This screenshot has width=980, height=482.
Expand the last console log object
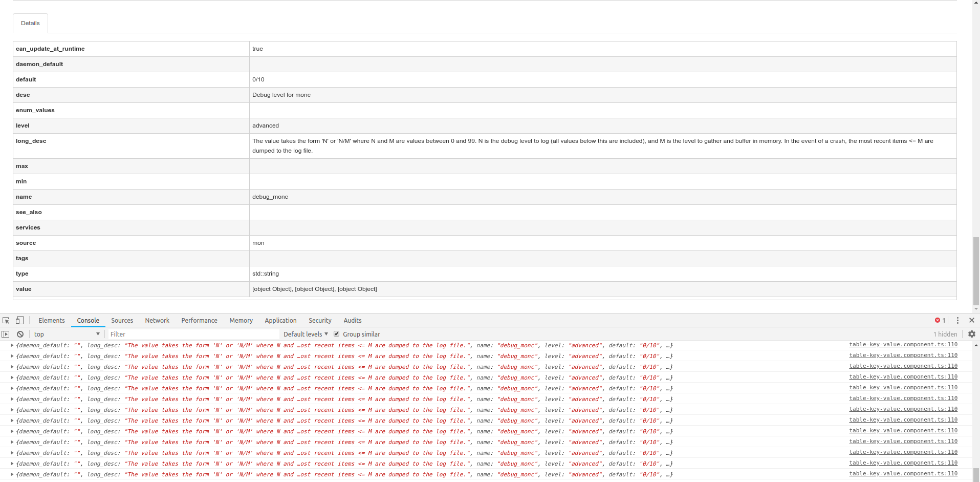12,474
